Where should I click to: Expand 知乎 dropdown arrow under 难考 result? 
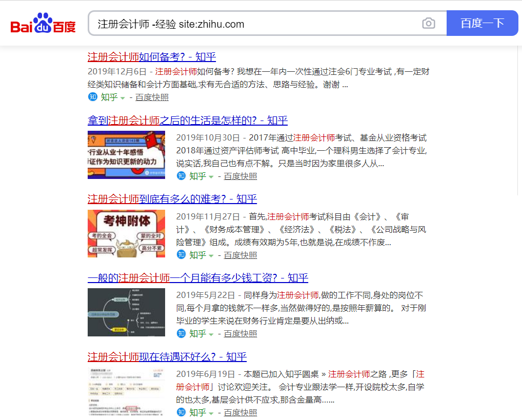(x=211, y=256)
